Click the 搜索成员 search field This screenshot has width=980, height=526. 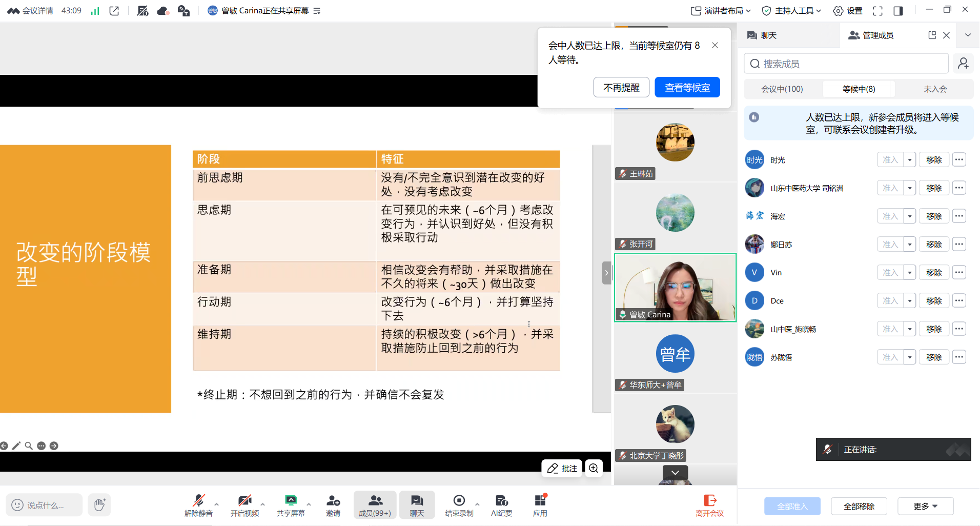coord(846,64)
